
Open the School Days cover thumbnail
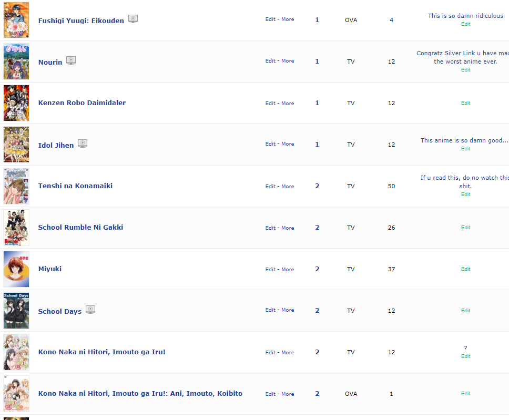(x=16, y=311)
